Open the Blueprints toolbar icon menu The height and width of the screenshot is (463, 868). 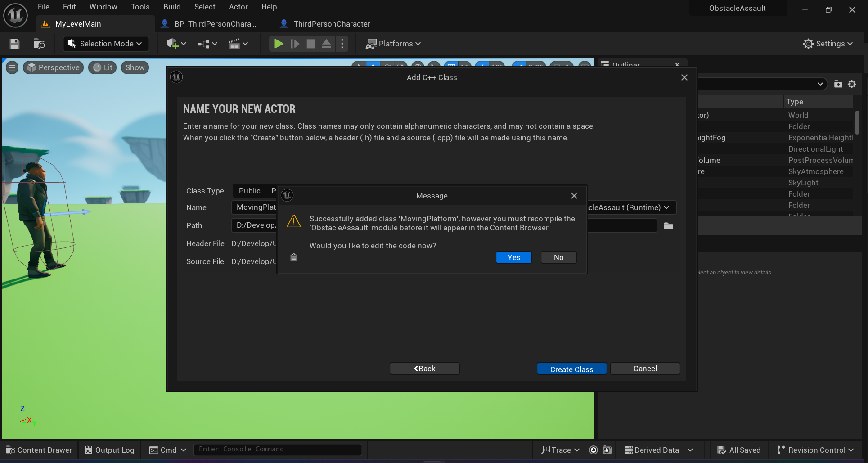point(207,44)
